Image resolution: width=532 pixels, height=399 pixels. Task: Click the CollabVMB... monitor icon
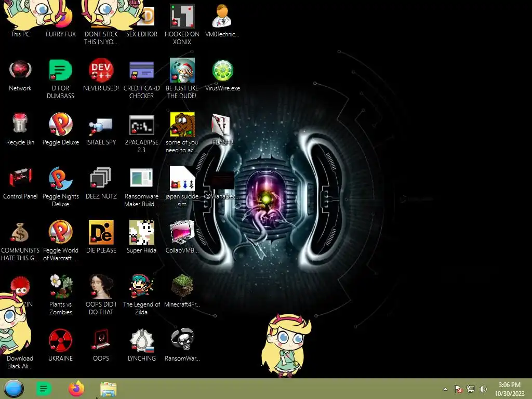(182, 237)
